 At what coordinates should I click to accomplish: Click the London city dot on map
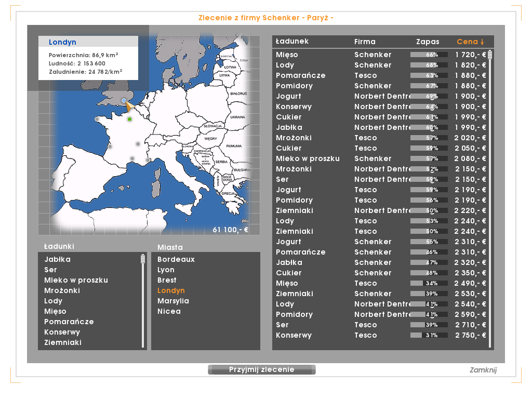click(x=124, y=100)
